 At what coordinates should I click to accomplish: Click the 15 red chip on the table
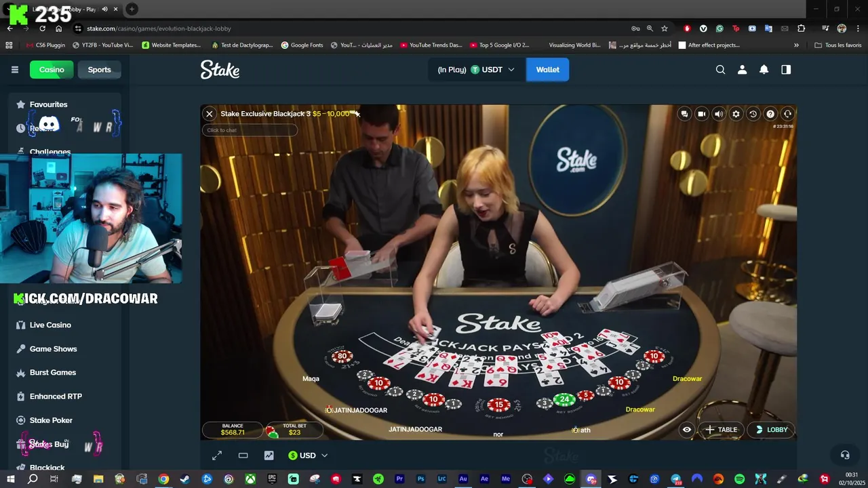click(x=498, y=405)
